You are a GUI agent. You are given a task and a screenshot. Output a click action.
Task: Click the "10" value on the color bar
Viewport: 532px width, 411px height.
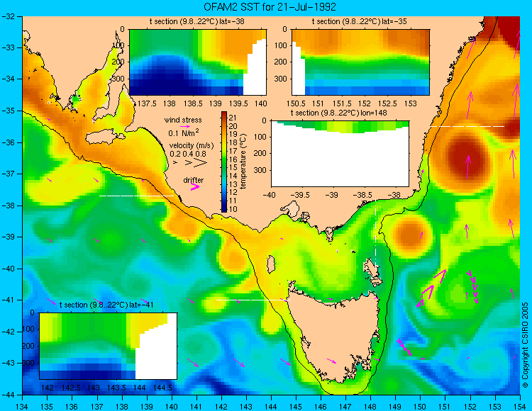233,209
